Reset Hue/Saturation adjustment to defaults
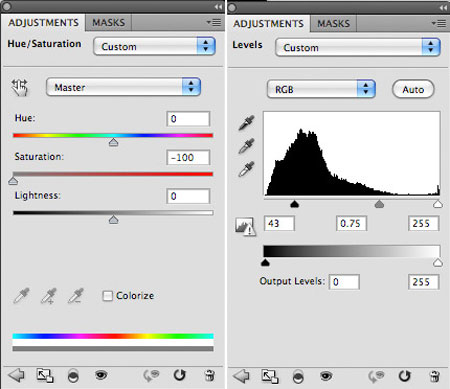The height and width of the screenshot is (389, 450). click(x=180, y=375)
